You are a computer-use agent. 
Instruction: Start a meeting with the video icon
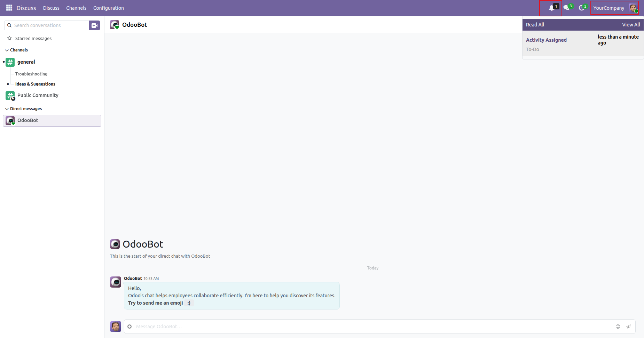94,25
